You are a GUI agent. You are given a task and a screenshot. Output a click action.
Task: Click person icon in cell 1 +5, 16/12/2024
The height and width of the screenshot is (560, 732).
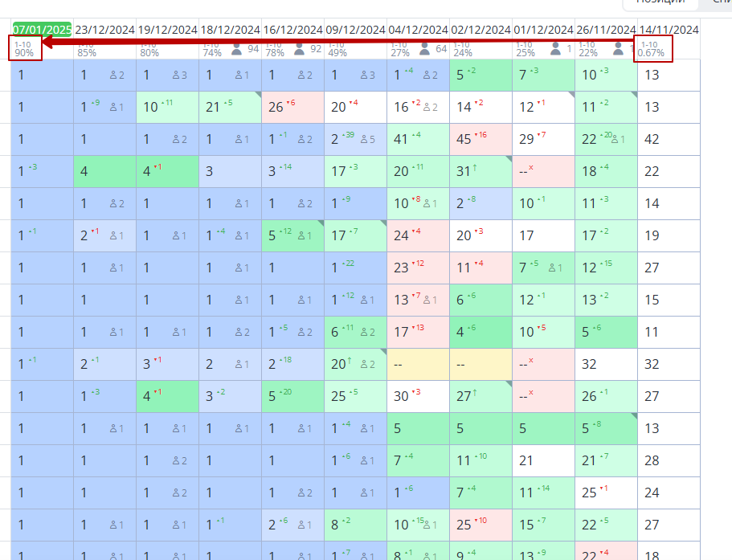pyautogui.click(x=301, y=333)
